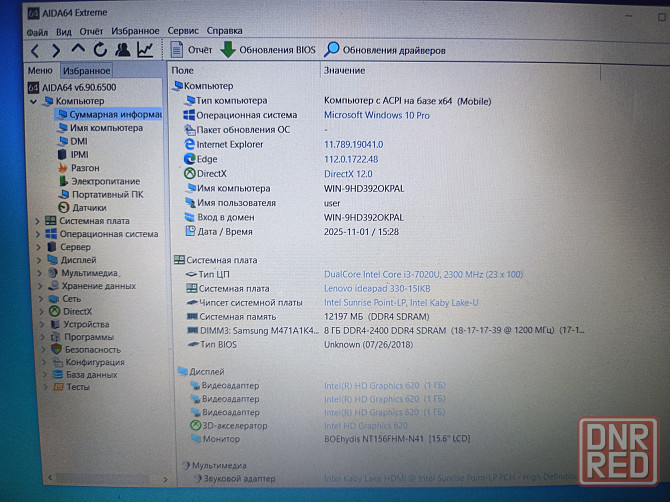
Task: Click the sidebar horizontal scrollbar left arrow
Action: (x=50, y=477)
